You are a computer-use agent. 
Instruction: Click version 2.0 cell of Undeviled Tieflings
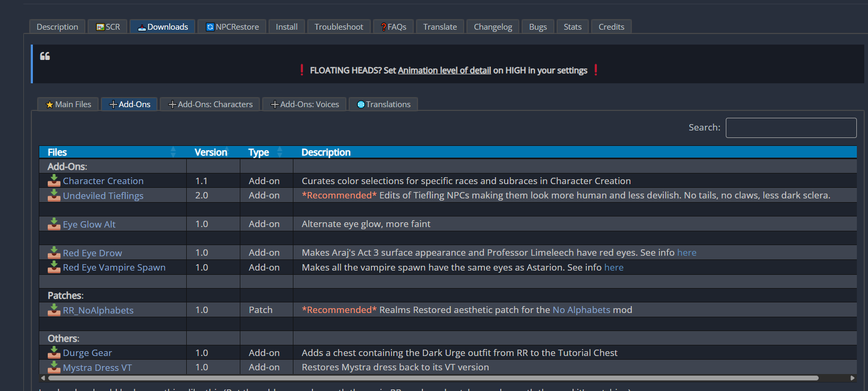[x=213, y=195]
